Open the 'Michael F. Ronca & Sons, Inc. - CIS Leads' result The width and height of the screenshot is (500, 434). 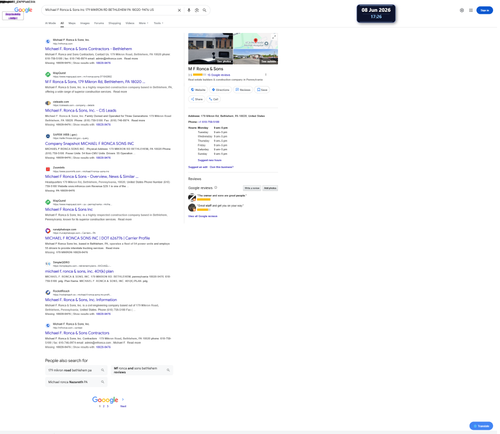pos(81,110)
